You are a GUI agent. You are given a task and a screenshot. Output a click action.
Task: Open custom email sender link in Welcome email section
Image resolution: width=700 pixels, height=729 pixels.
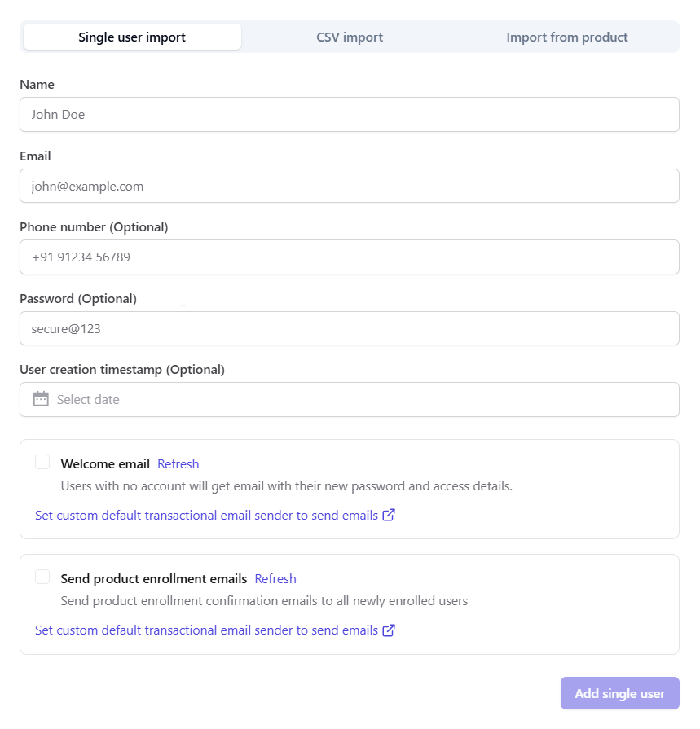tap(206, 515)
